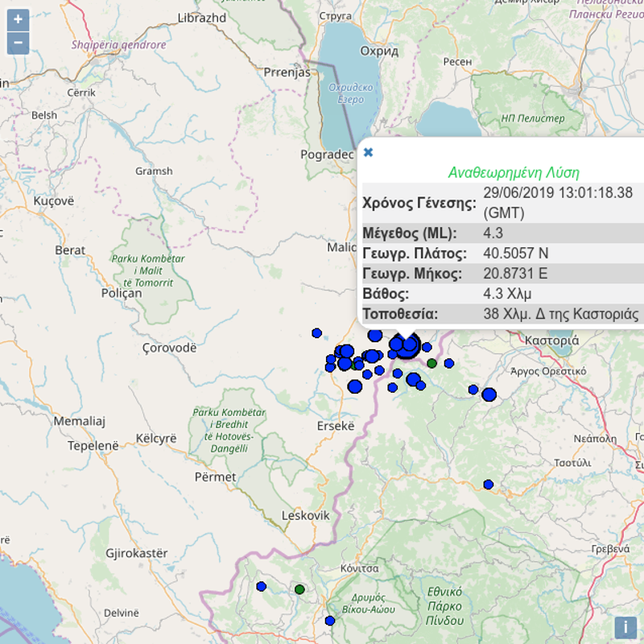
Task: Click the 'Τοποθεσία' location row in popup
Action: pos(501,314)
